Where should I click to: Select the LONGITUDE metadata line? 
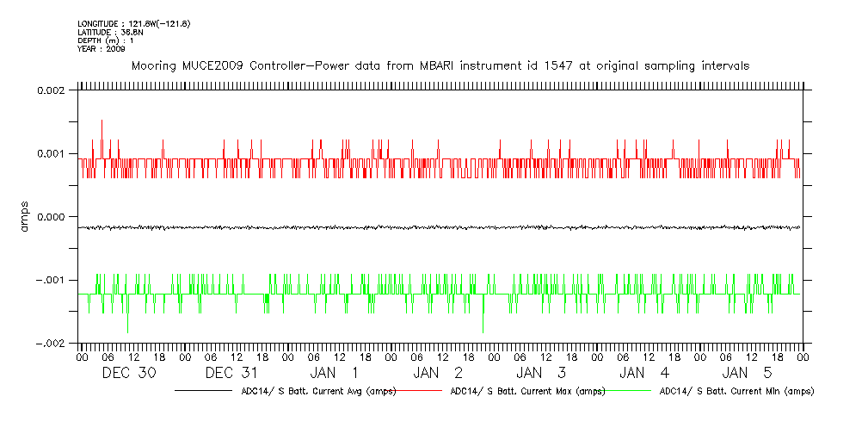click(x=133, y=23)
